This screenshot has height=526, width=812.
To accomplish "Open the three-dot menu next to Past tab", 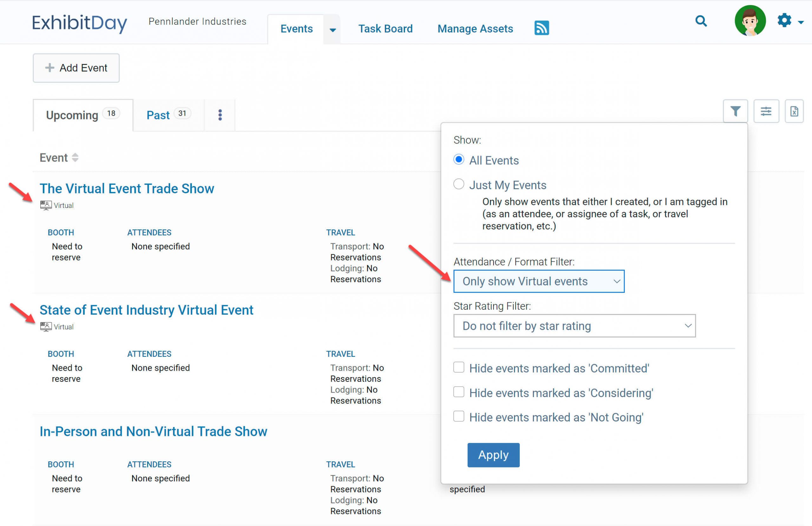I will pos(220,115).
